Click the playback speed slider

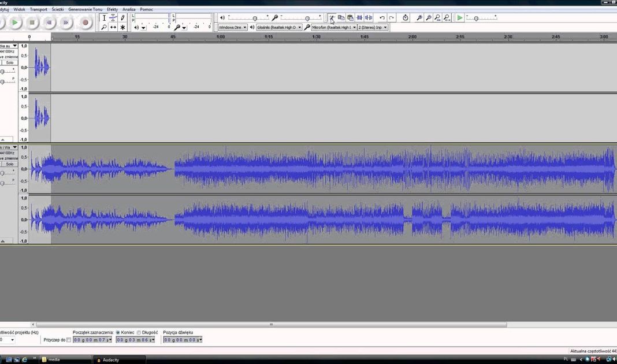pyautogui.click(x=476, y=18)
